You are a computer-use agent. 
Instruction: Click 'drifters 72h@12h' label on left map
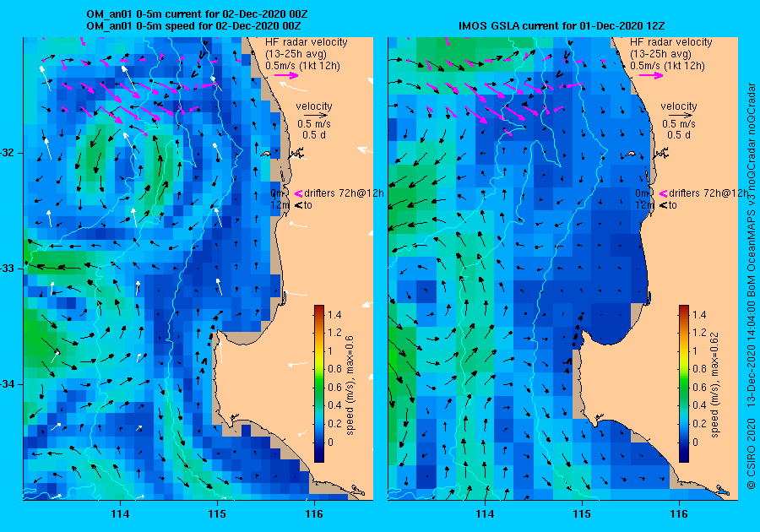[345, 193]
